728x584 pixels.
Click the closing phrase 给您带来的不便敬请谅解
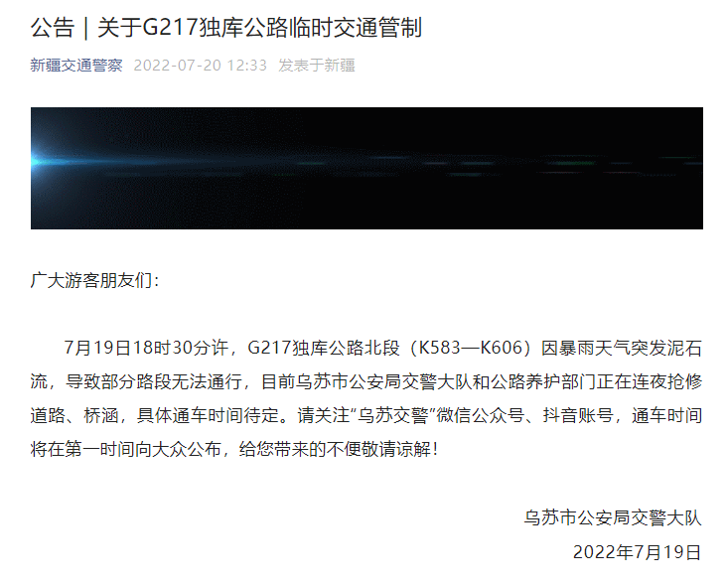click(x=336, y=449)
